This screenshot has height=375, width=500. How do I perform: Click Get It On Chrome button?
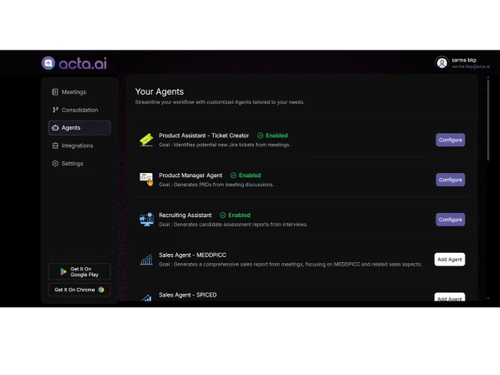coord(80,290)
